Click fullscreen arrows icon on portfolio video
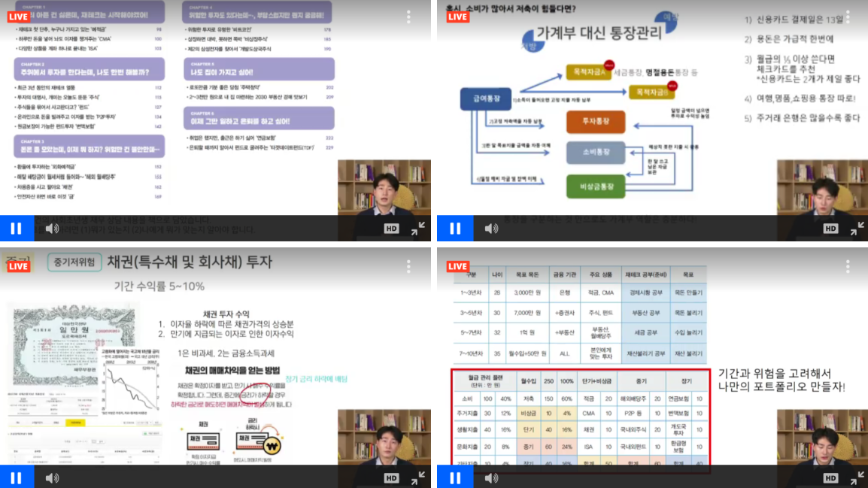 (857, 477)
